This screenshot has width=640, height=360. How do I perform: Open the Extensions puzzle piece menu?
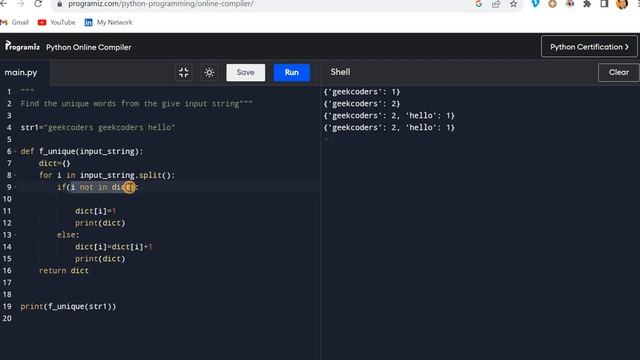pos(587,4)
